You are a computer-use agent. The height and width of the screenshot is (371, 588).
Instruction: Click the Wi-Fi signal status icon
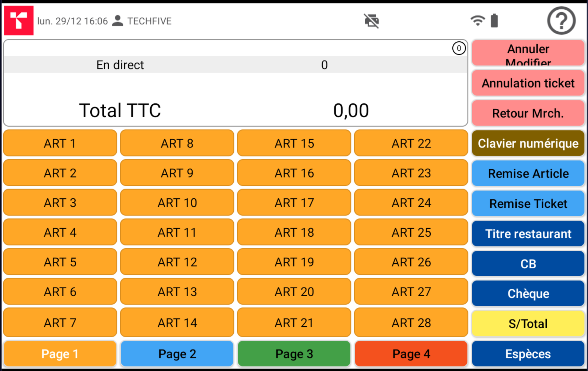(477, 21)
